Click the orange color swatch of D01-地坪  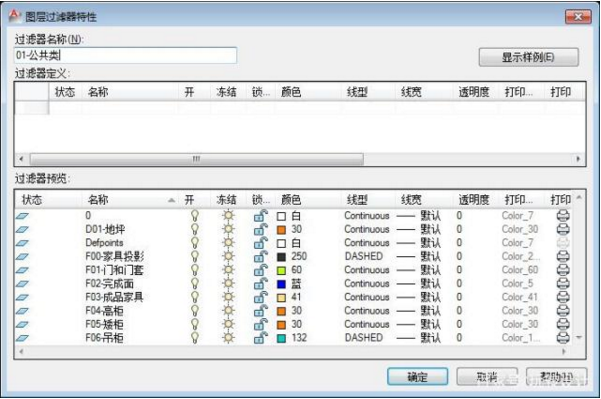coord(281,230)
